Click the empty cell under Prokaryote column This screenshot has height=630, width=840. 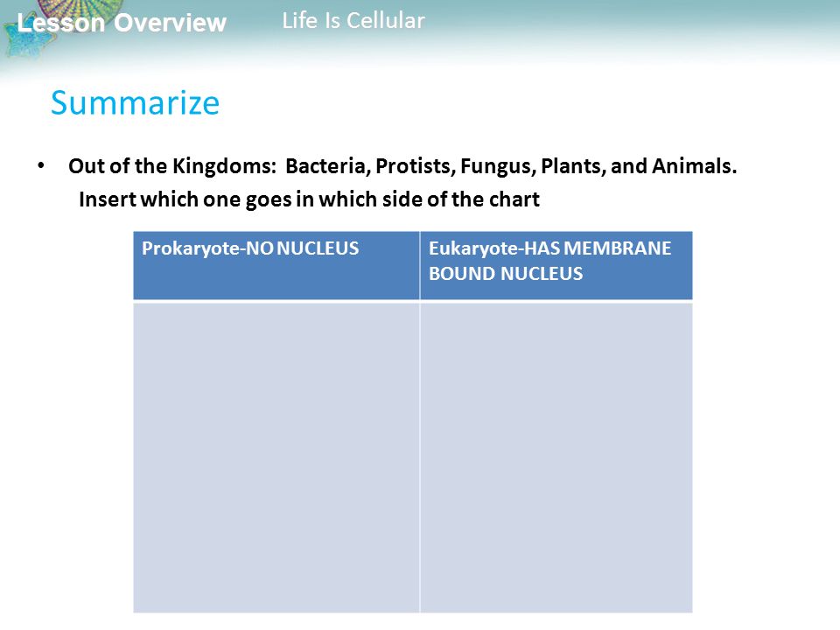[x=276, y=458]
